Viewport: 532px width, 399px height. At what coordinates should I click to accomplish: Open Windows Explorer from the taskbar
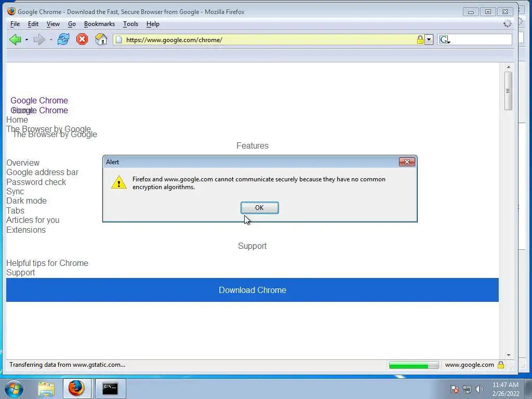click(x=46, y=389)
